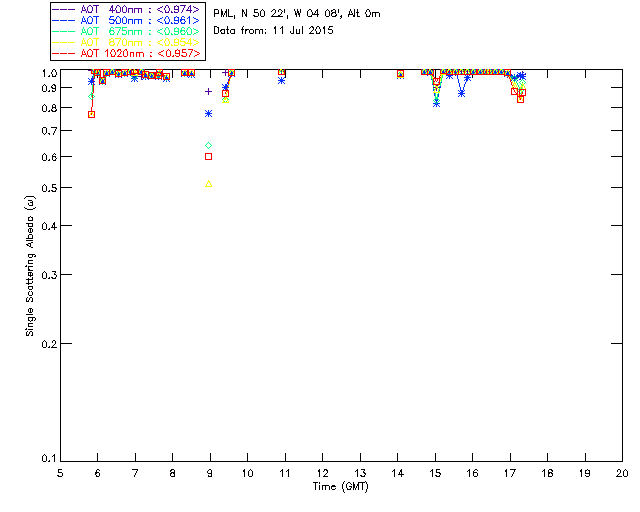Click the y-axis tick label '0.3'
640x512 pixels.
49,275
